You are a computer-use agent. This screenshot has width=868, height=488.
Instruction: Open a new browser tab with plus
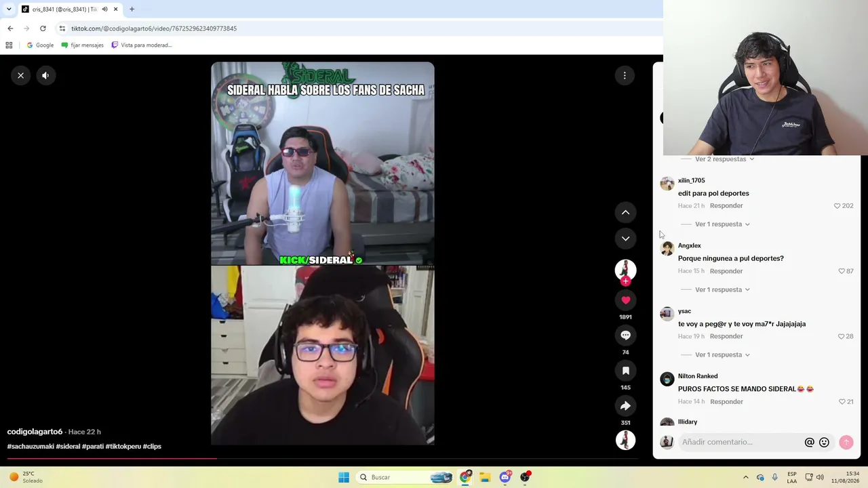pos(132,9)
